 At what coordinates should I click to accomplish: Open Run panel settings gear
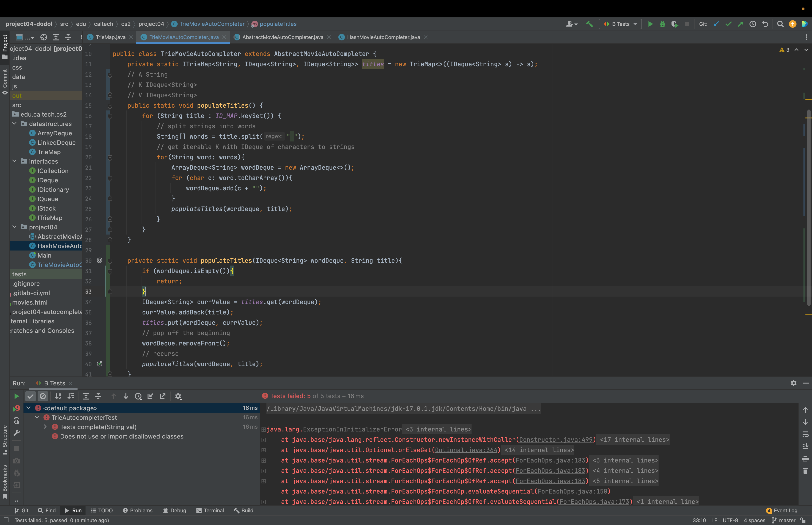pyautogui.click(x=793, y=383)
